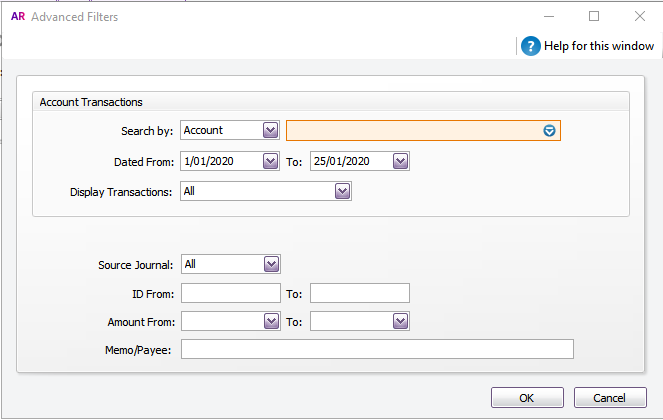Open the Dated From calendar dropdown

(270, 161)
